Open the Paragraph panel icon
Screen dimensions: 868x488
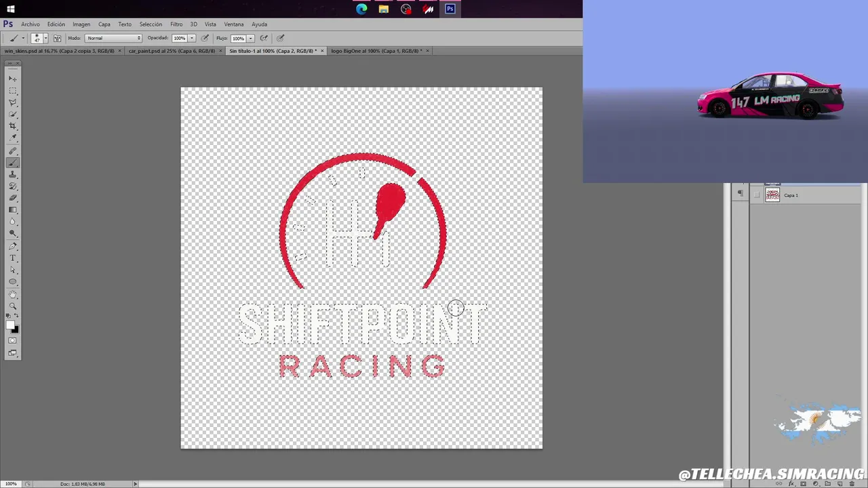tap(740, 194)
